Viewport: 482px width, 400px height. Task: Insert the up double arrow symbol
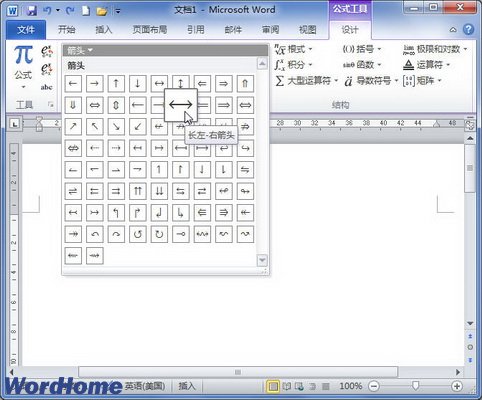coord(245,83)
